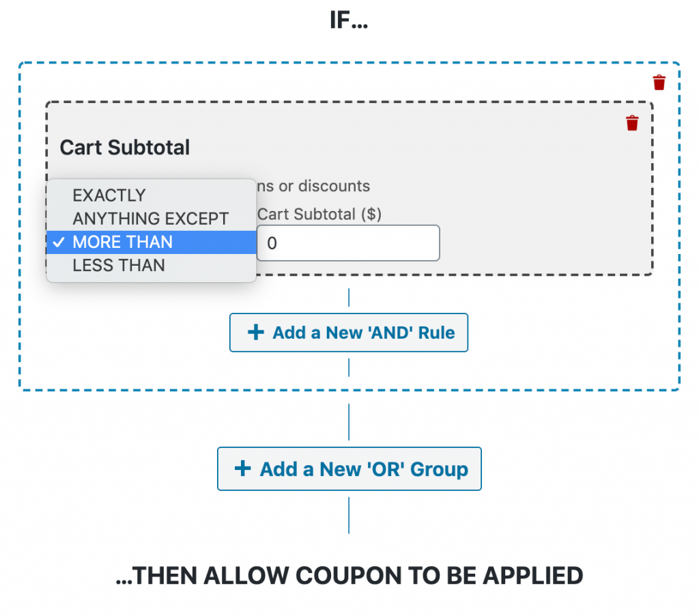Add a New 'OR' Group
Viewport: 699px width, 616px height.
point(349,468)
